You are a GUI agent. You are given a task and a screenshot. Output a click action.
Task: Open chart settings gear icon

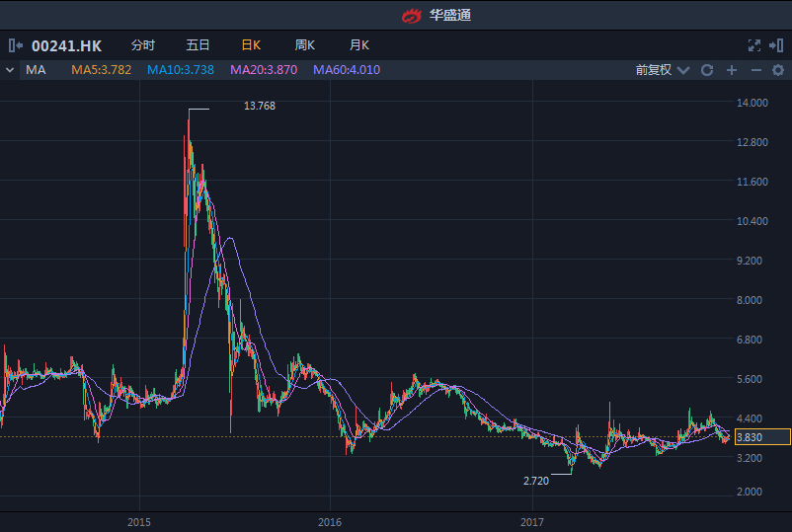[778, 70]
